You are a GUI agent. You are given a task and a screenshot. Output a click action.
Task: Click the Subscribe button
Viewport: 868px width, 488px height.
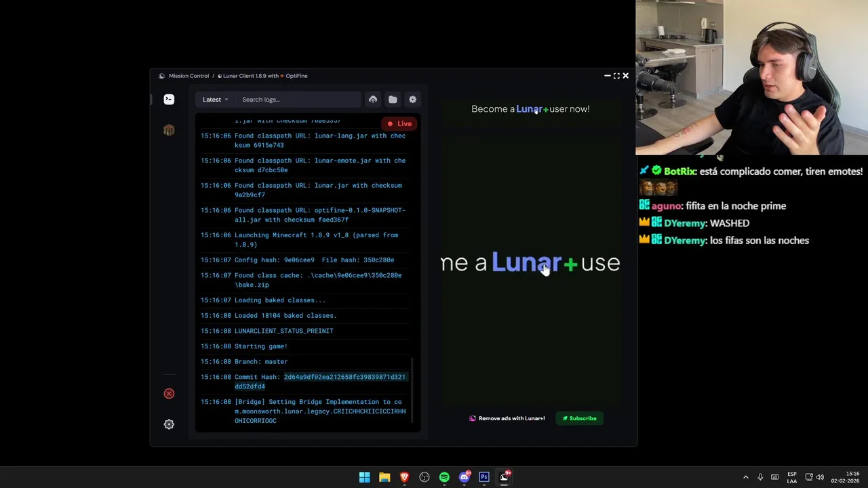tap(579, 418)
